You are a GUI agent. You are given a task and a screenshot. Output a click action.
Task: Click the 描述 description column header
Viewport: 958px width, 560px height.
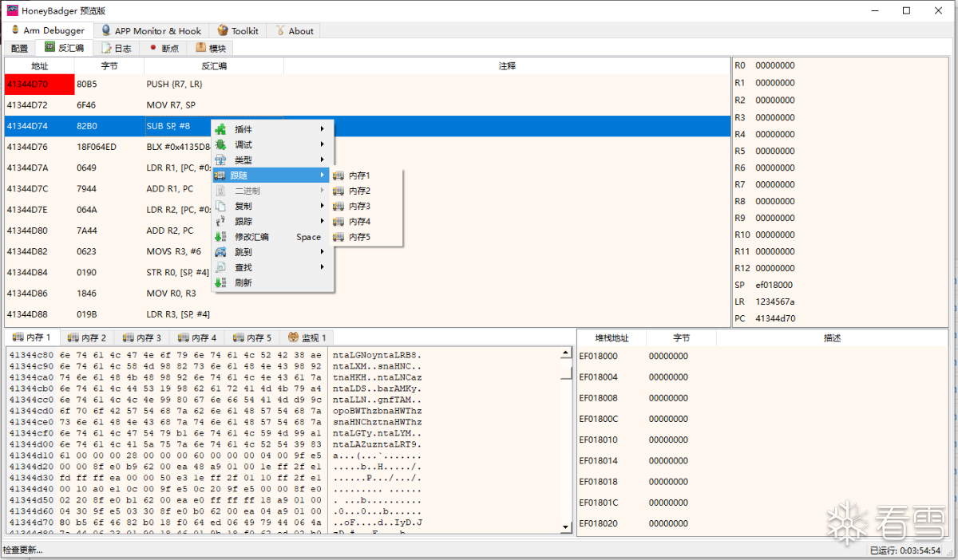click(x=832, y=338)
